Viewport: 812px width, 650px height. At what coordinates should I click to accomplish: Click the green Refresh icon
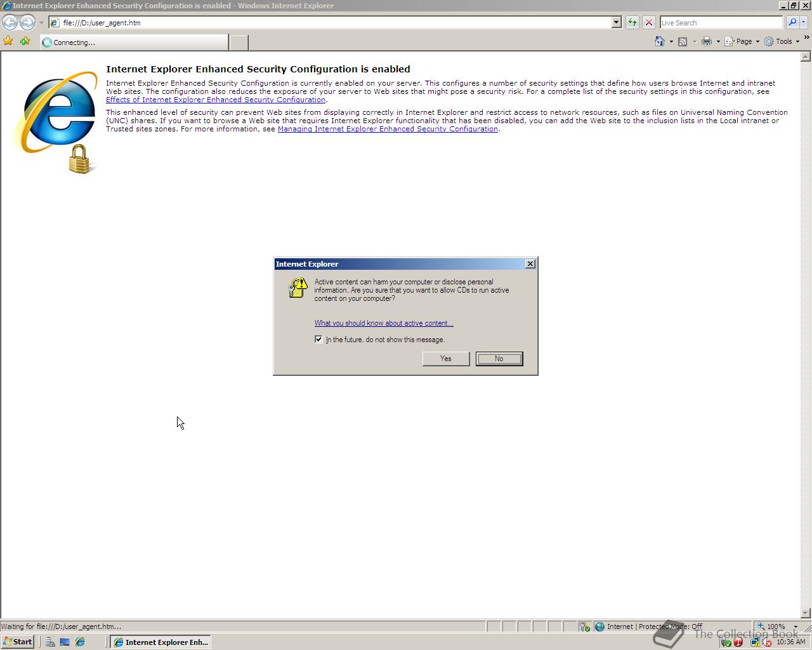click(632, 22)
